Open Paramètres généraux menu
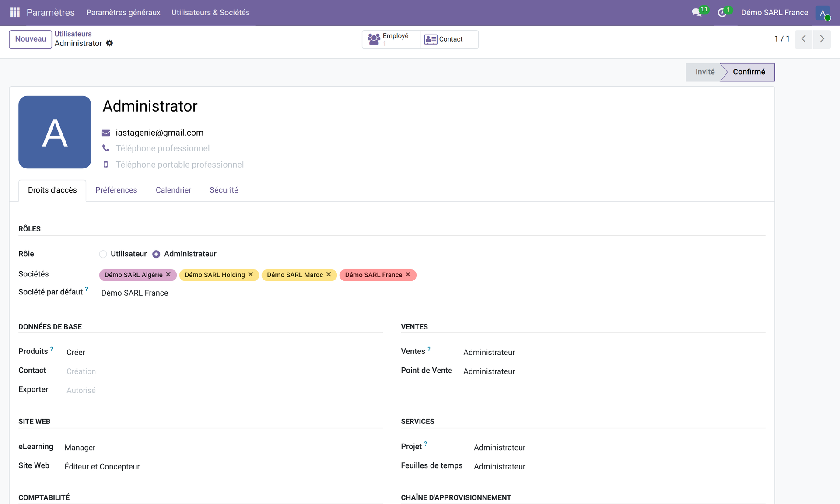840x504 pixels. click(x=123, y=13)
